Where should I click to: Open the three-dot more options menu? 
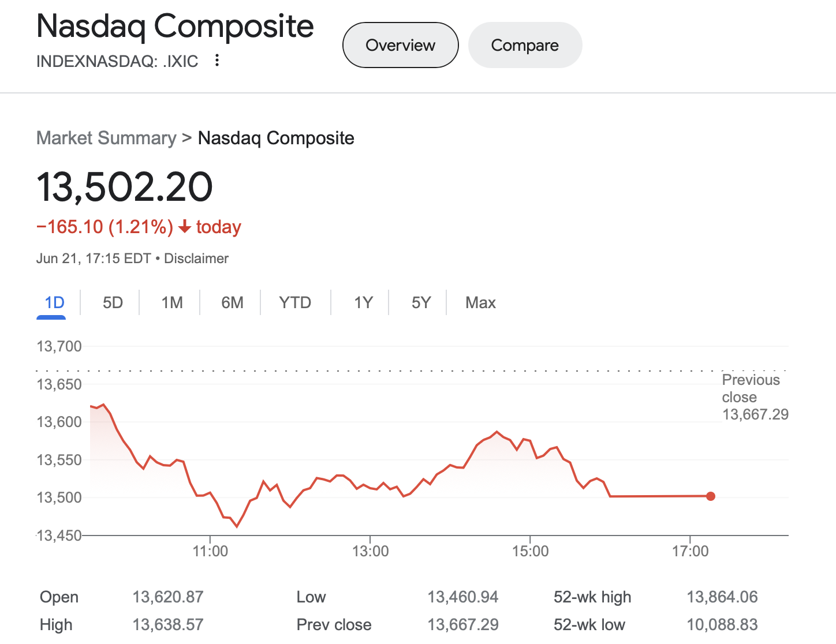pos(217,61)
